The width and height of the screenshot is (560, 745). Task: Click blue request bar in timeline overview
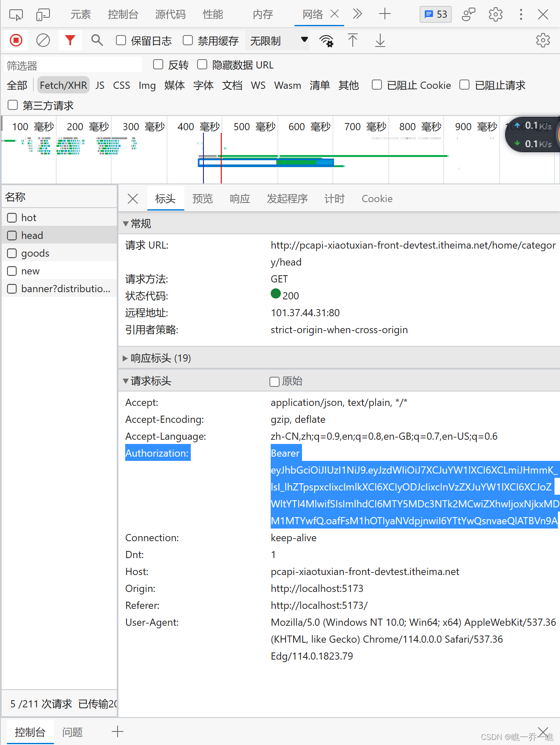266,162
